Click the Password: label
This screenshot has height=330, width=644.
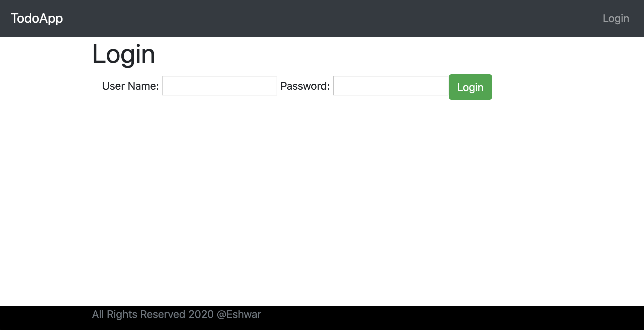point(305,86)
